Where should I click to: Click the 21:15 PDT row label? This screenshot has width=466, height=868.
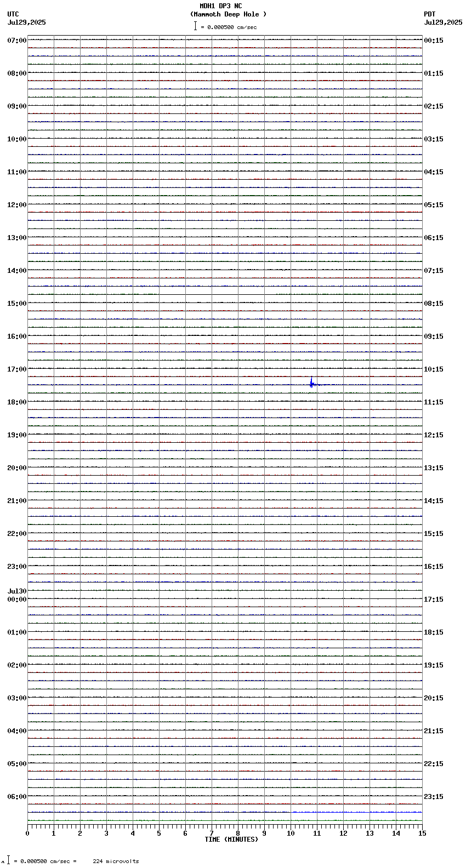pyautogui.click(x=434, y=731)
